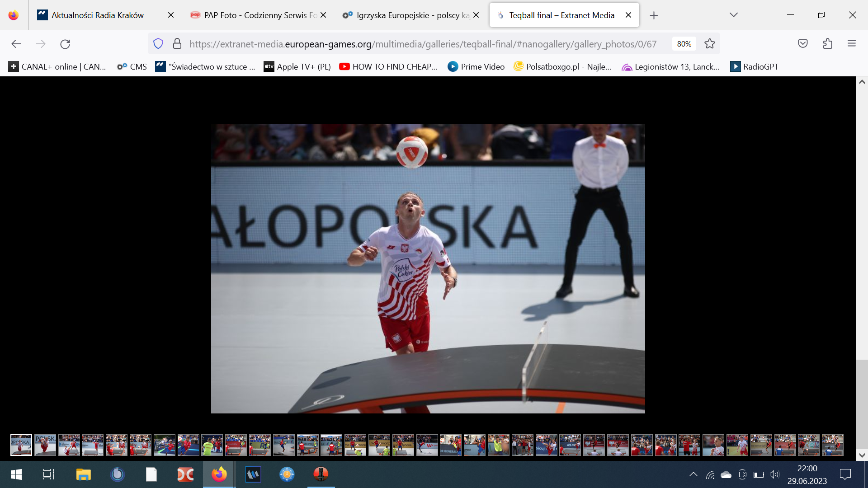Click the site padlock security icon
The width and height of the screenshot is (868, 488).
177,44
